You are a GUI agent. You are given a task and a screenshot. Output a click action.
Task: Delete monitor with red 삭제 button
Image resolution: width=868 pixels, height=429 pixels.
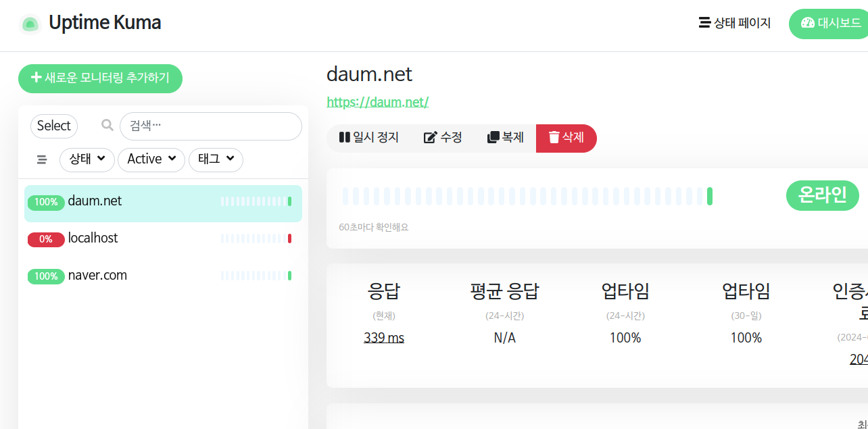pos(566,138)
